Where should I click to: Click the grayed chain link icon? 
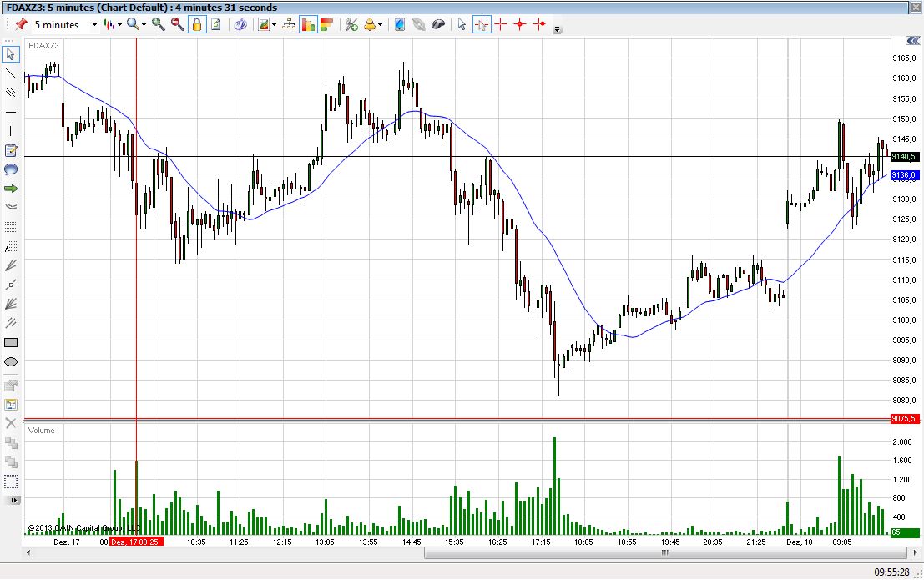point(418,24)
